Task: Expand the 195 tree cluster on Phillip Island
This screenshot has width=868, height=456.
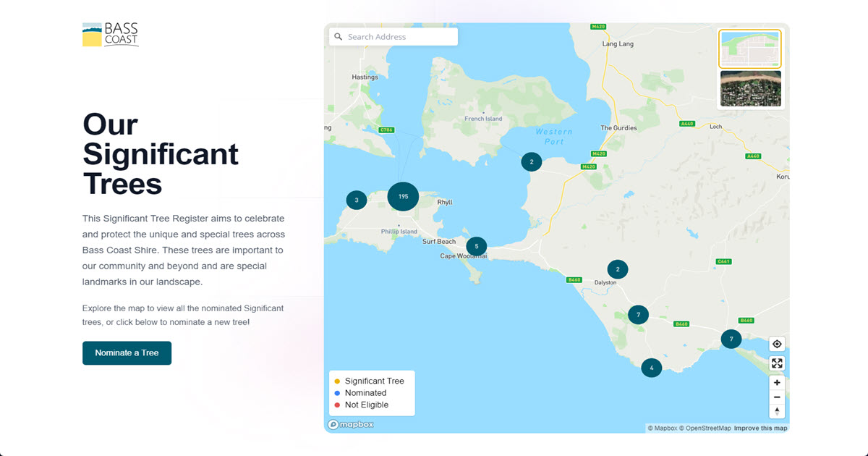Action: click(x=403, y=196)
